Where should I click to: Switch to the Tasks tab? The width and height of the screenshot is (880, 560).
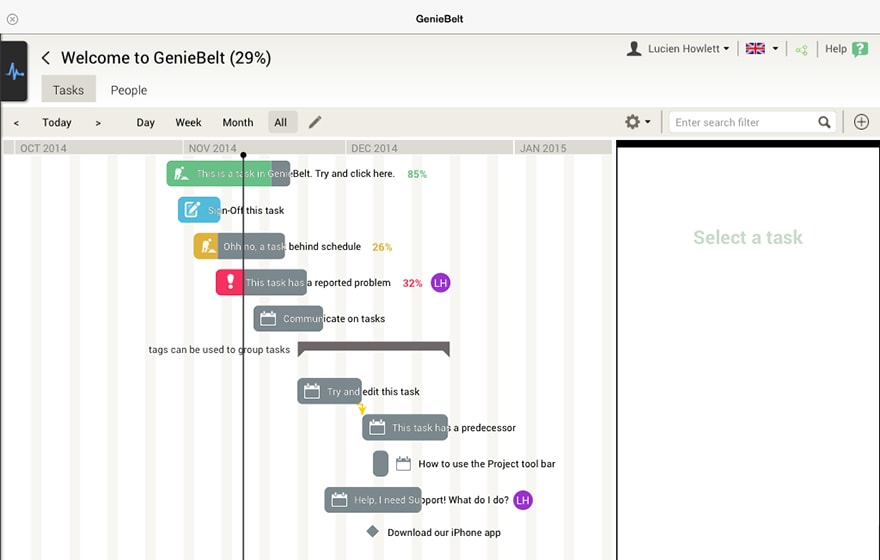[68, 90]
